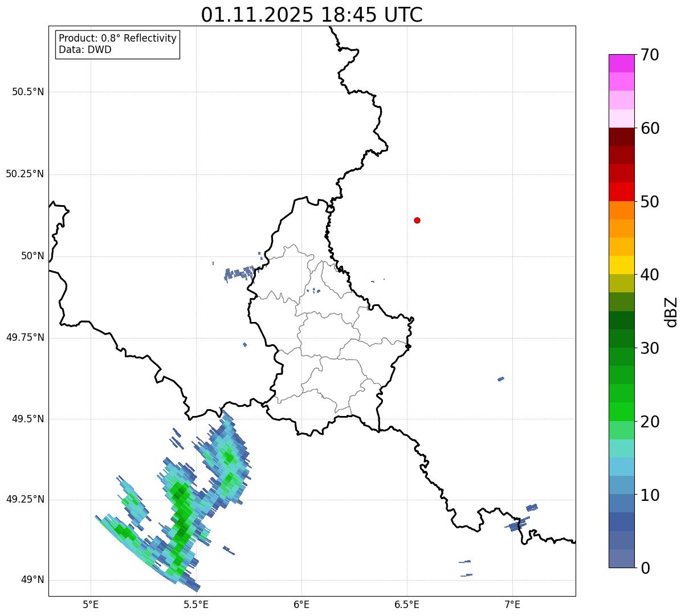Click the 0 value on colorbar
This screenshot has width=685, height=616.
(646, 568)
